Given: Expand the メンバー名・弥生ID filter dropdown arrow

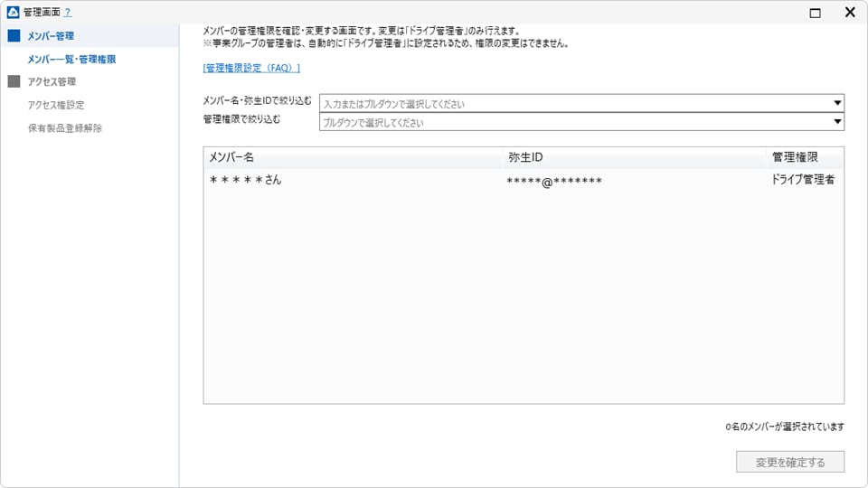Looking at the screenshot, I should point(837,103).
